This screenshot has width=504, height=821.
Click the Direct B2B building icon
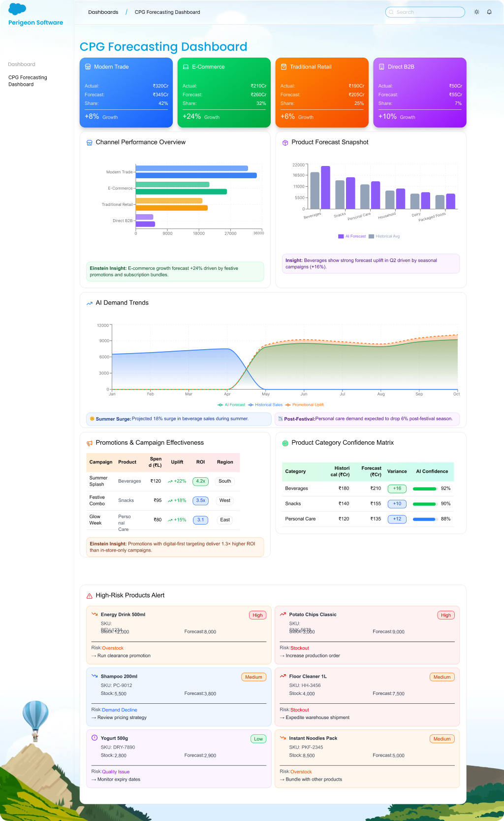(381, 67)
